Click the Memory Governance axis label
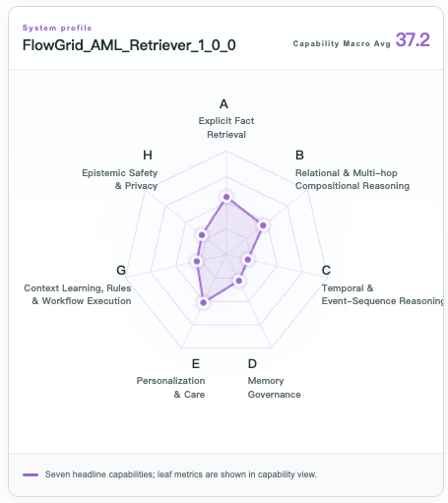 274,388
